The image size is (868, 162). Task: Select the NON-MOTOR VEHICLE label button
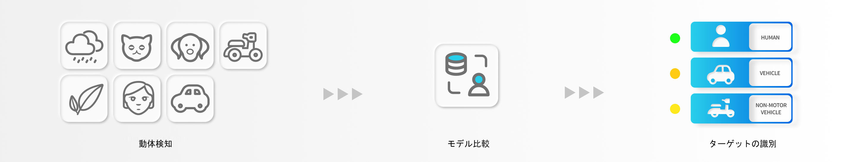(x=770, y=109)
